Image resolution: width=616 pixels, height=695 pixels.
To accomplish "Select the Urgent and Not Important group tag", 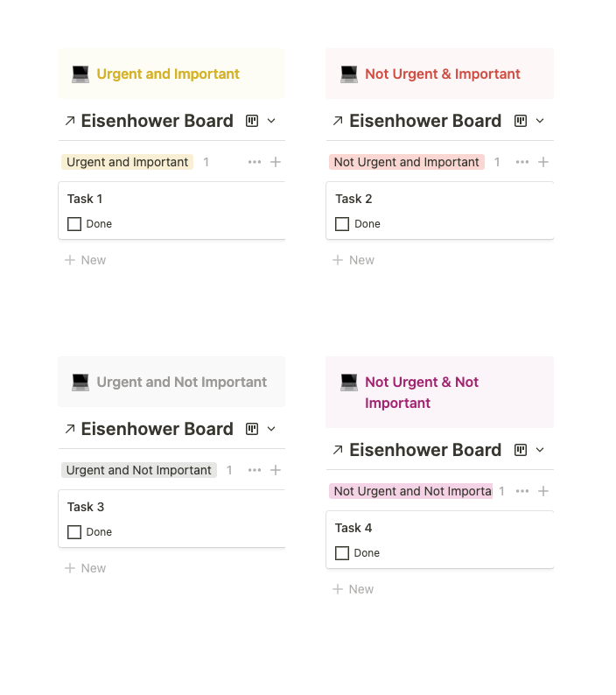I will [139, 470].
